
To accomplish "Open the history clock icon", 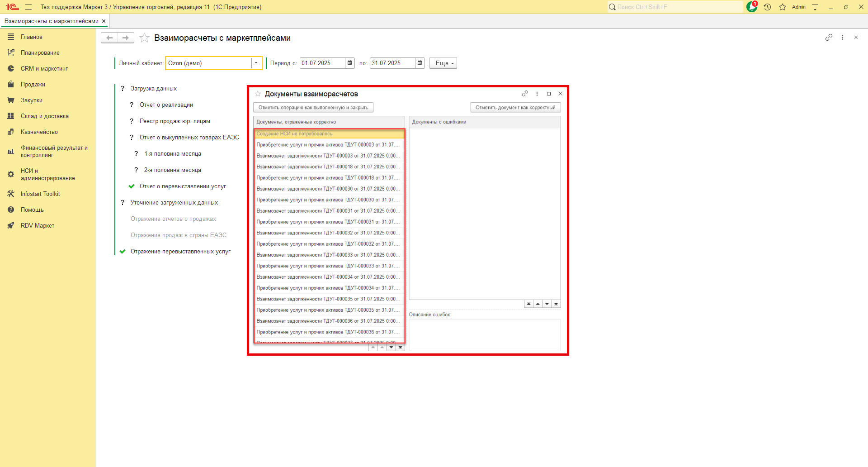I will pyautogui.click(x=767, y=7).
